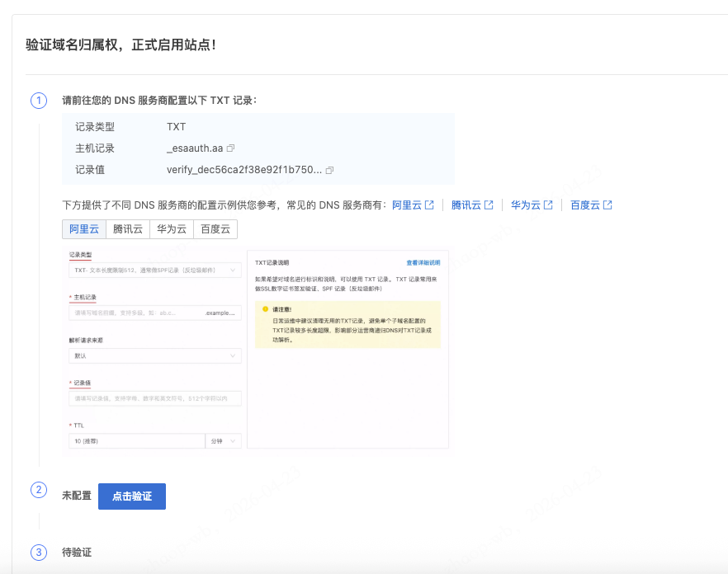Switch to the 华为云 example tab

coord(172,229)
